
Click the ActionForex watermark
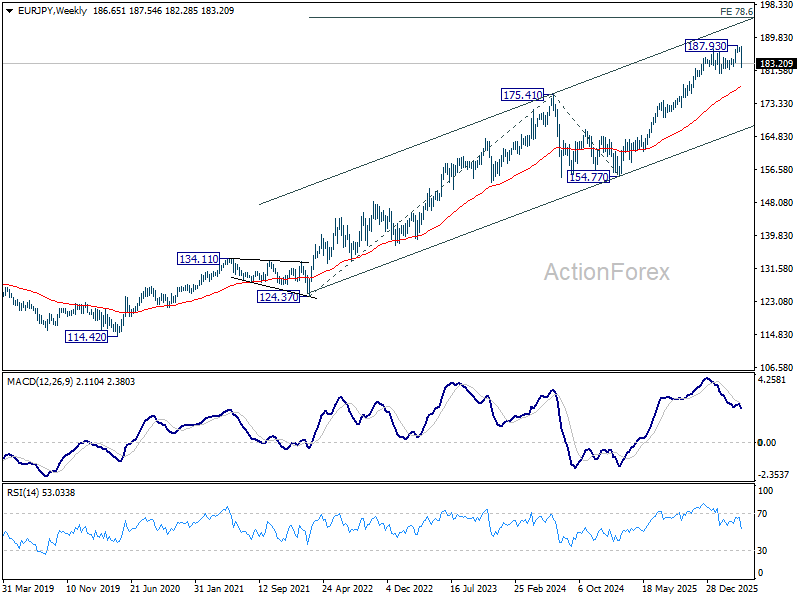coord(607,272)
